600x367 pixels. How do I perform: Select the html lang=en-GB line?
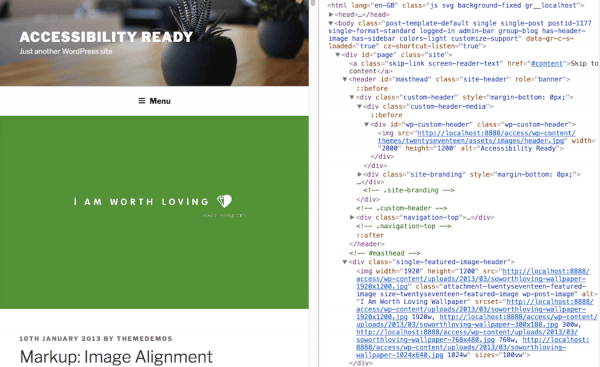click(456, 5)
